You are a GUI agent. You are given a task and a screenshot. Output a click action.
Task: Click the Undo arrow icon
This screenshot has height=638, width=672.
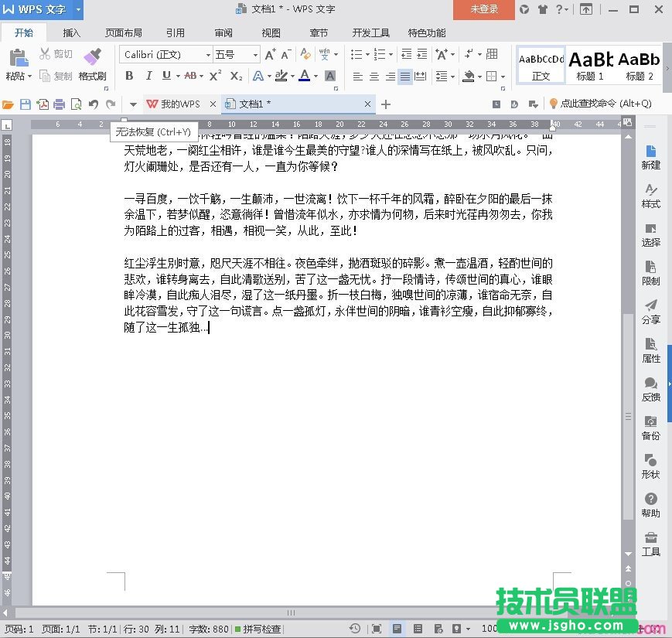(94, 104)
